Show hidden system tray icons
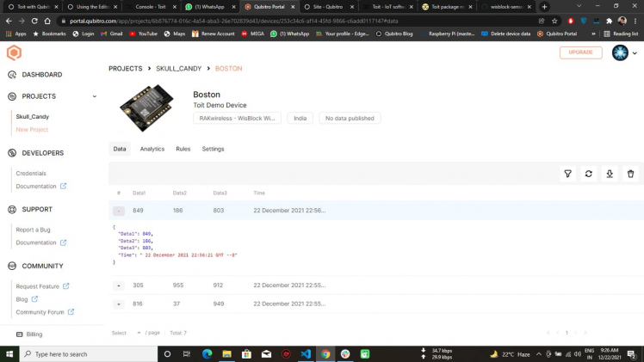This screenshot has width=644, height=362. (538, 353)
